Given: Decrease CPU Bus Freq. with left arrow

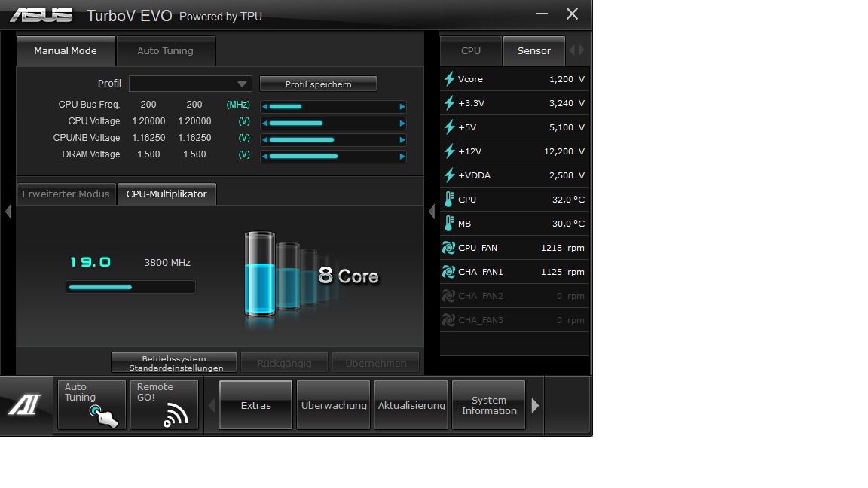Looking at the screenshot, I should click(265, 106).
